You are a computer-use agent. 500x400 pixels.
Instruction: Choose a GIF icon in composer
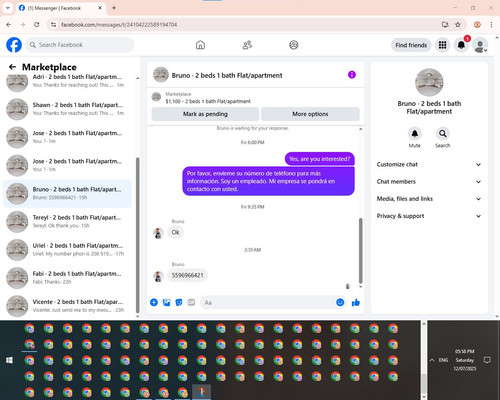coord(191,302)
